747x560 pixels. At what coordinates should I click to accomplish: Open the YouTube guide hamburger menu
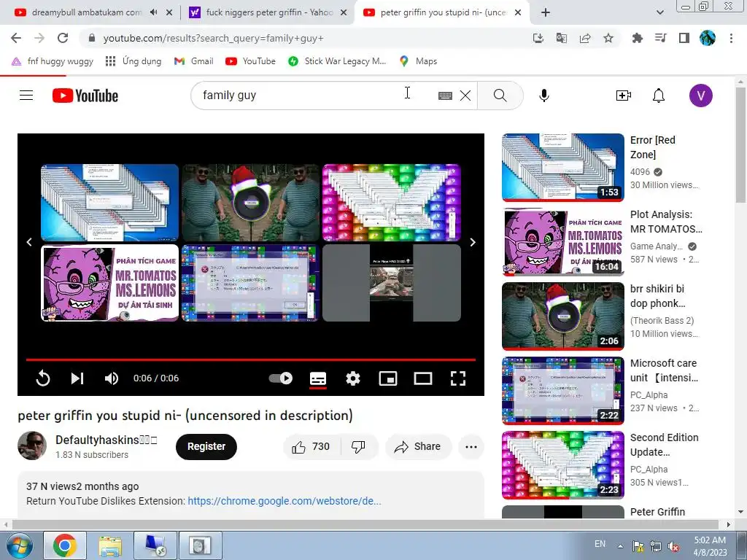pyautogui.click(x=26, y=96)
